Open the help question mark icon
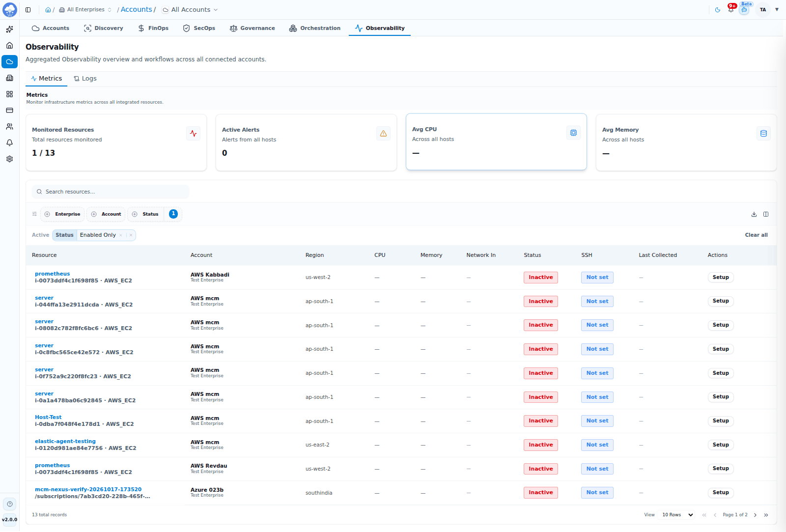This screenshot has width=786, height=532. 10,504
